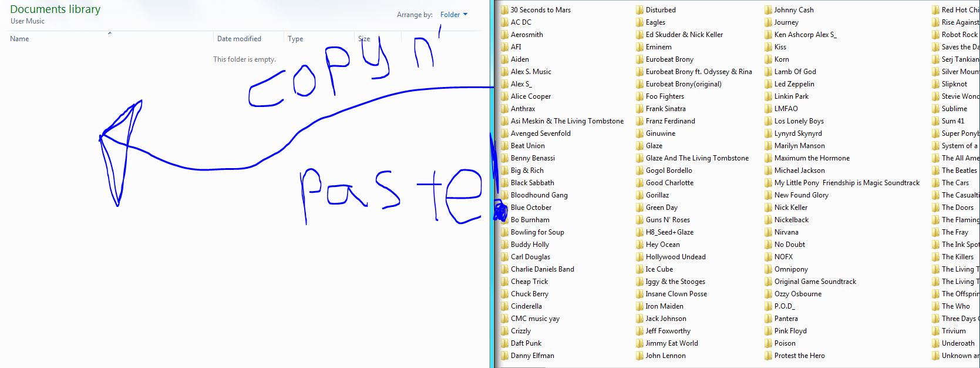Click the The Killers folder name
Viewport: 980px width, 368px height.
click(x=958, y=257)
